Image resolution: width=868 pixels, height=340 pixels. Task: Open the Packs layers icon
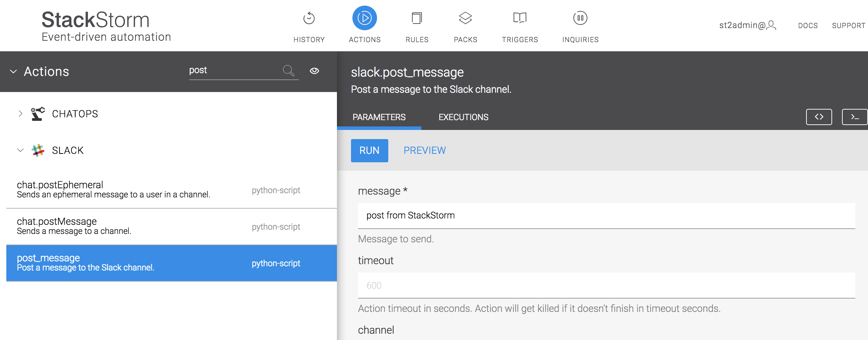[465, 18]
